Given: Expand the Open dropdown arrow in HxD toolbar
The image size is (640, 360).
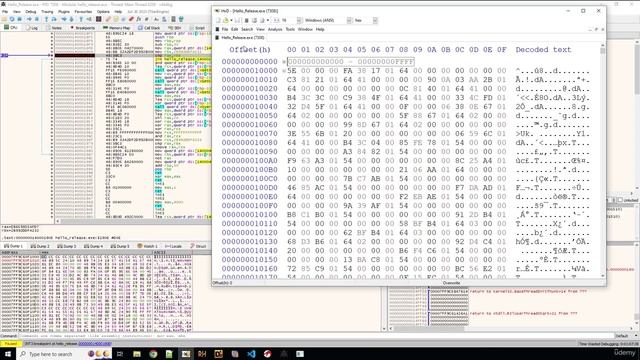Looking at the screenshot, I should tap(231, 20).
